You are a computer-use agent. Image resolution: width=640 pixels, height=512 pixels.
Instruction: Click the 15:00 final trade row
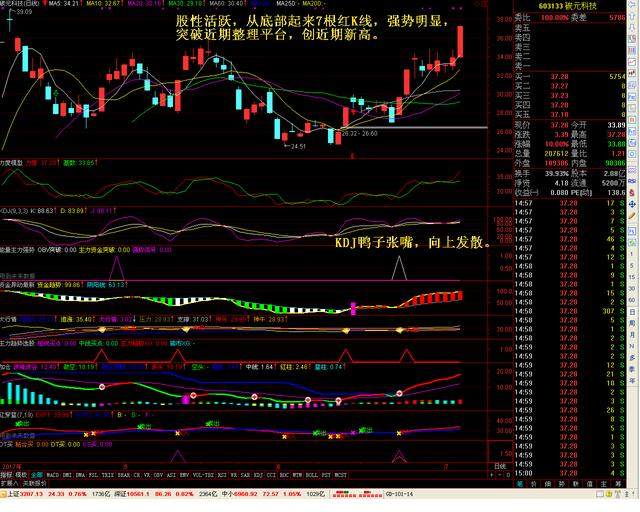(570, 473)
